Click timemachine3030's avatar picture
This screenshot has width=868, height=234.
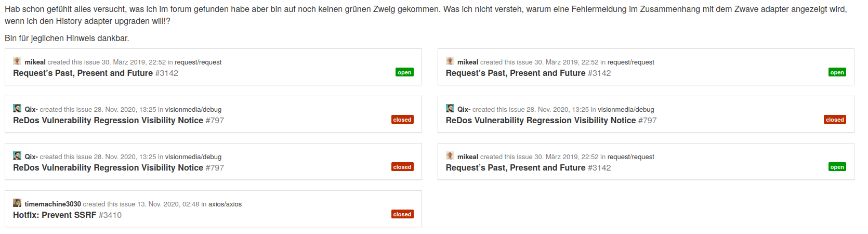(17, 203)
